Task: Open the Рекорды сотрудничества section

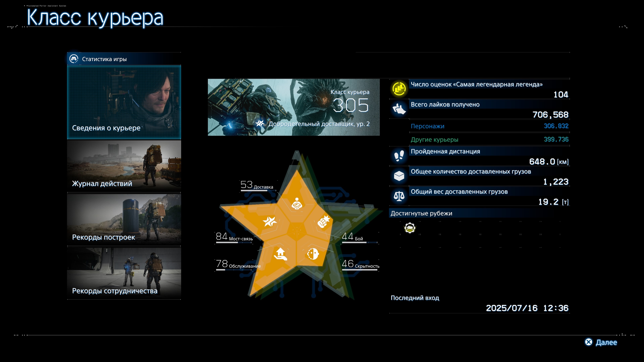Action: 124,273
